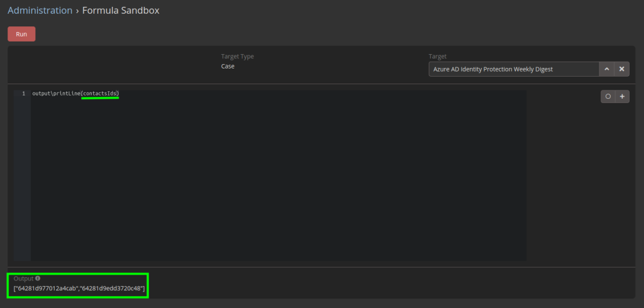644x308 pixels.
Task: Click the circle insert-attribute icon
Action: [608, 97]
